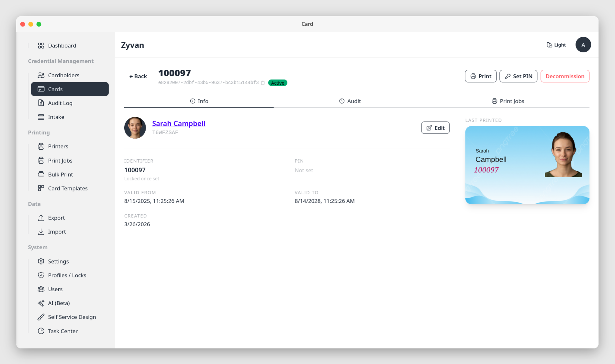Click the identifier value 100097 in the Info section

click(135, 170)
